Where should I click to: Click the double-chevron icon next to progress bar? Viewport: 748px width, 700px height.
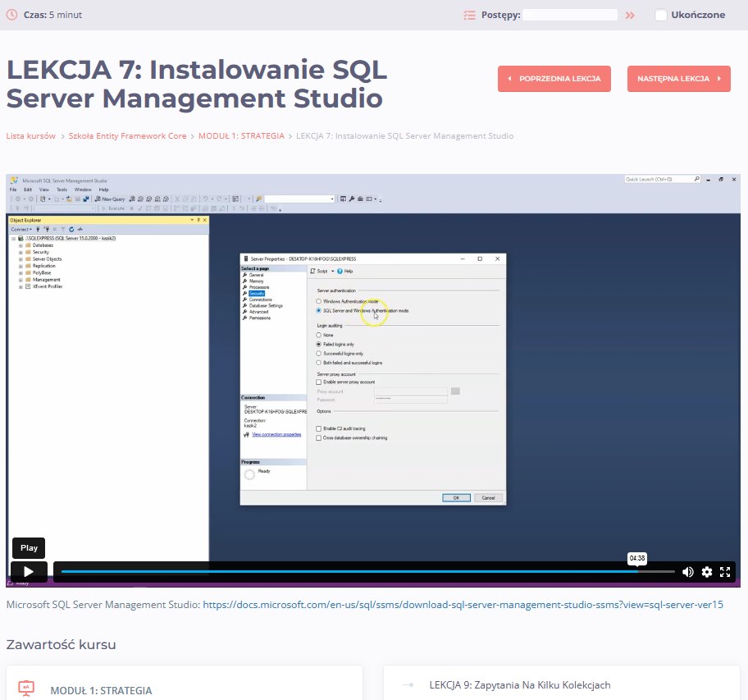coord(630,16)
